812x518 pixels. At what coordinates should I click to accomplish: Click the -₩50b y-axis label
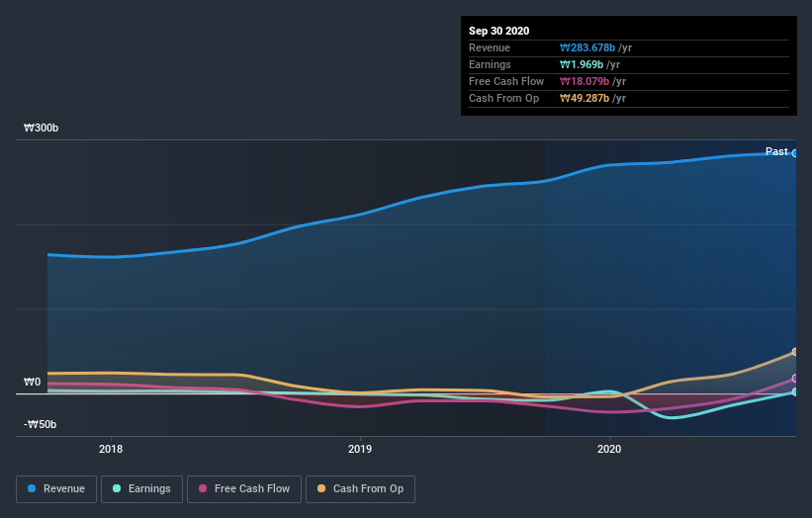click(x=40, y=424)
